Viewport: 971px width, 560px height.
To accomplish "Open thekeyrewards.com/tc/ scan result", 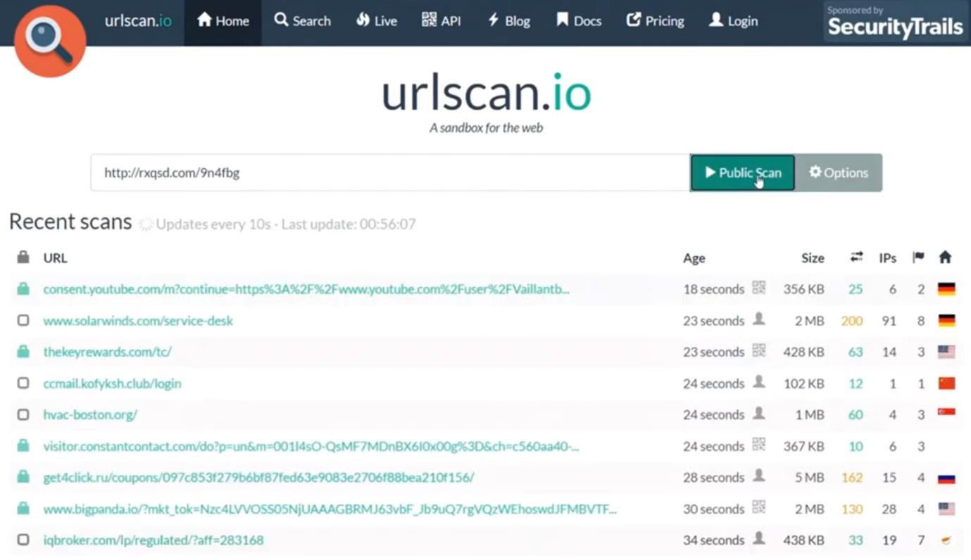I will pyautogui.click(x=107, y=352).
